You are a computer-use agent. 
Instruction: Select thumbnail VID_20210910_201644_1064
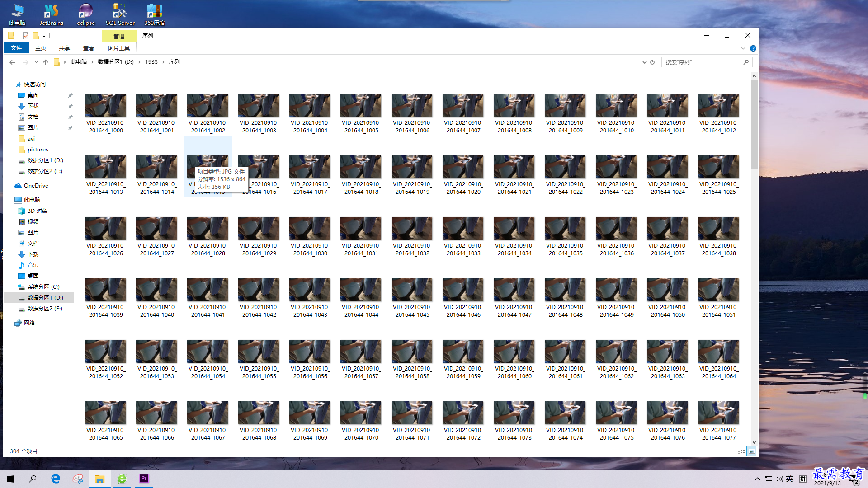pos(719,359)
